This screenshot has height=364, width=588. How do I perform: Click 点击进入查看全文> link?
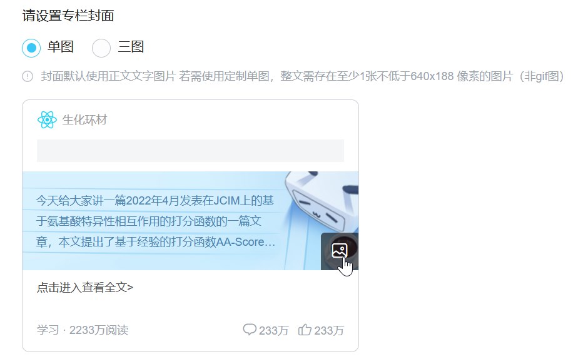(85, 288)
